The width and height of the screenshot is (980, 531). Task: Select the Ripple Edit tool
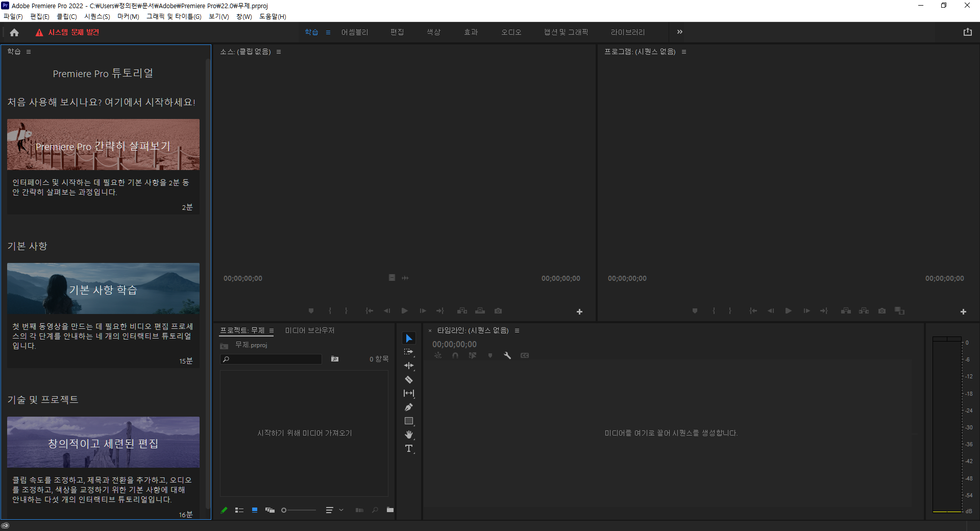[409, 366]
